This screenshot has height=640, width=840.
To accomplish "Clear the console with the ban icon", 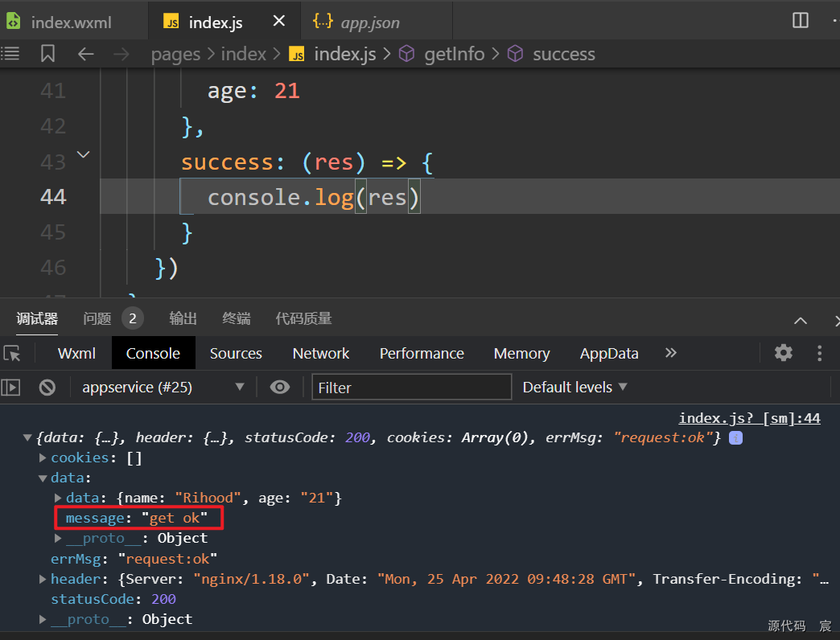I will coord(47,387).
